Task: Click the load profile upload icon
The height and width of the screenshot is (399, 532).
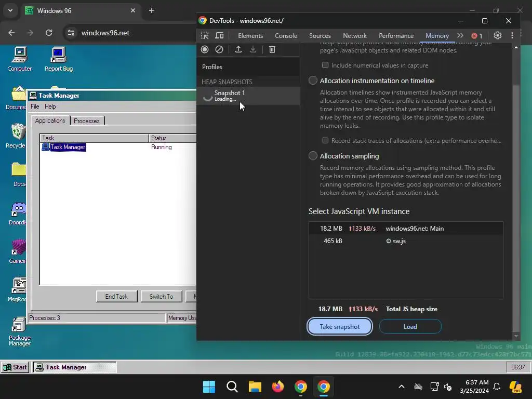Action: point(238,49)
